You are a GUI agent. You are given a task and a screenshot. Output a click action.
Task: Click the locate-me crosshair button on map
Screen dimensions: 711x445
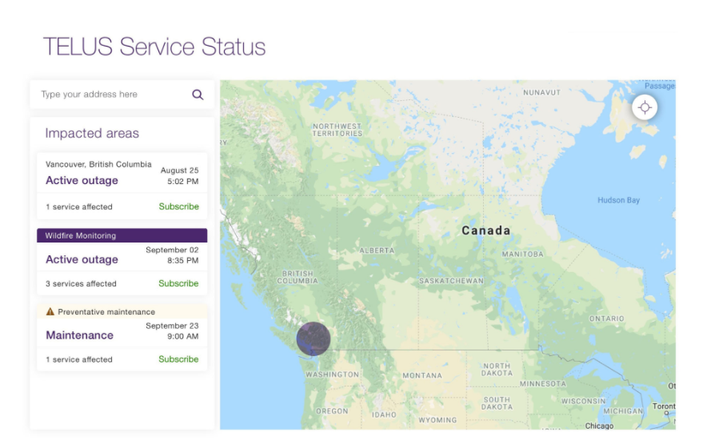645,108
